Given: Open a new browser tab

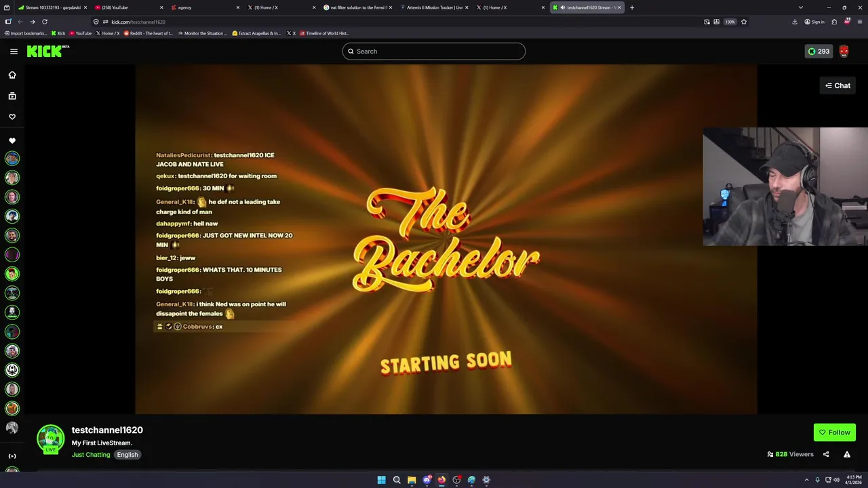Looking at the screenshot, I should 632,7.
